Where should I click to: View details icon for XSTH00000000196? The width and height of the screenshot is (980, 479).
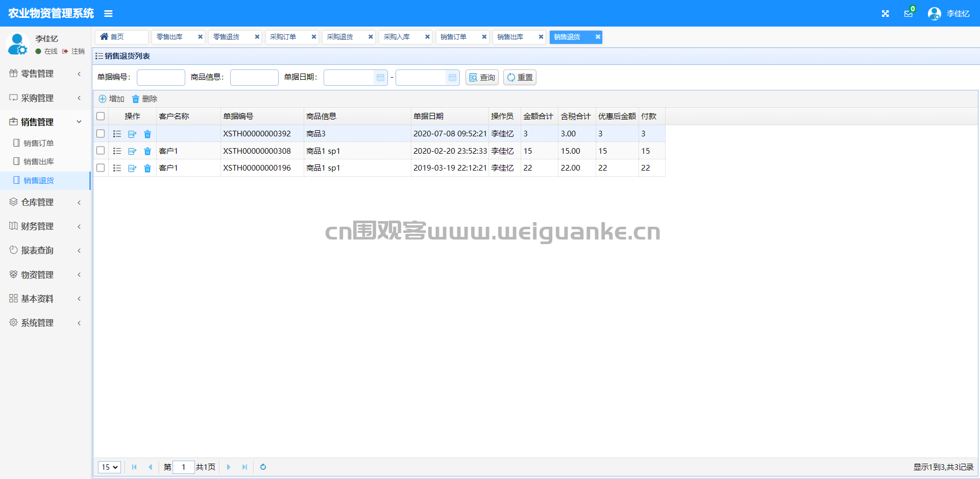coord(117,168)
